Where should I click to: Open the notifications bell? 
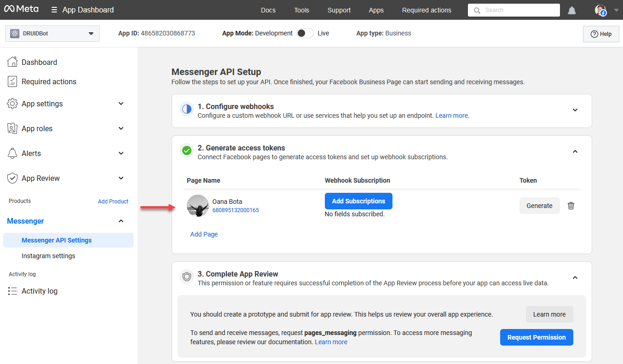click(x=572, y=10)
